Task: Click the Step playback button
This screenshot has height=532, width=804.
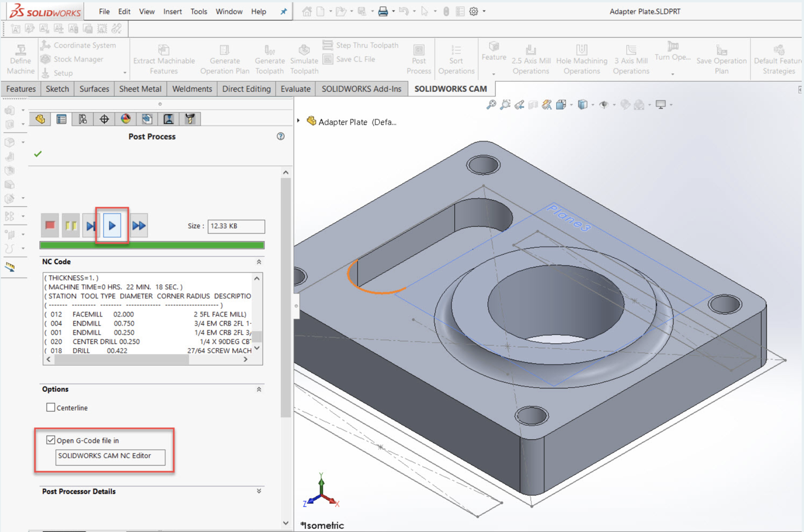Action: click(x=90, y=226)
